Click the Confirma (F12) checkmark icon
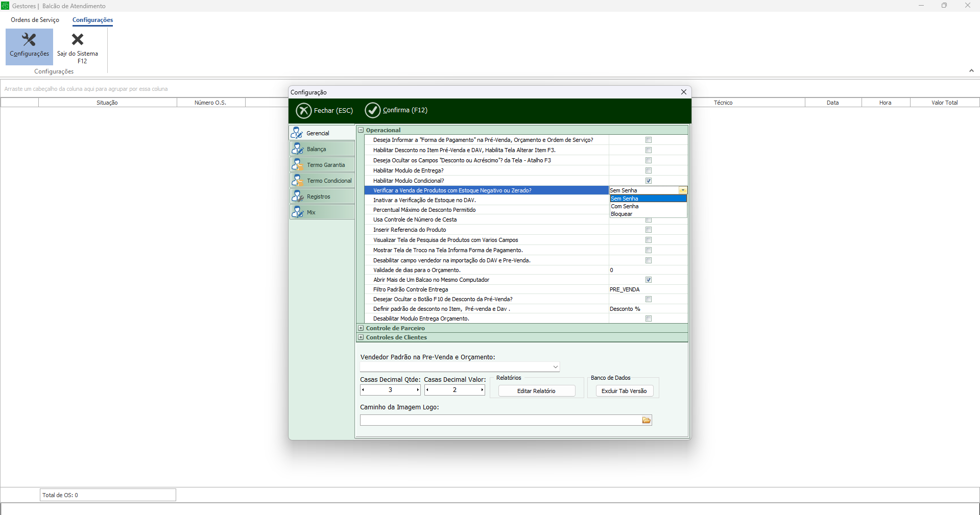The image size is (980, 515). tap(373, 110)
